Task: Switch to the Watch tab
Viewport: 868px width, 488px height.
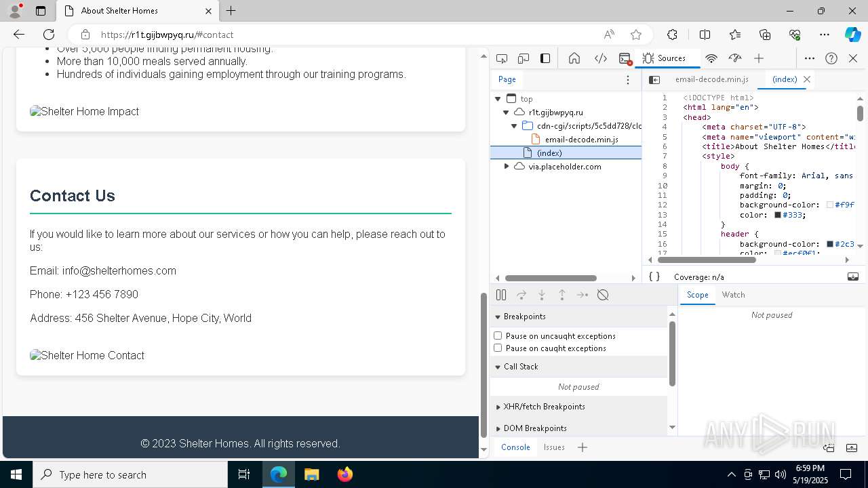Action: tap(733, 295)
